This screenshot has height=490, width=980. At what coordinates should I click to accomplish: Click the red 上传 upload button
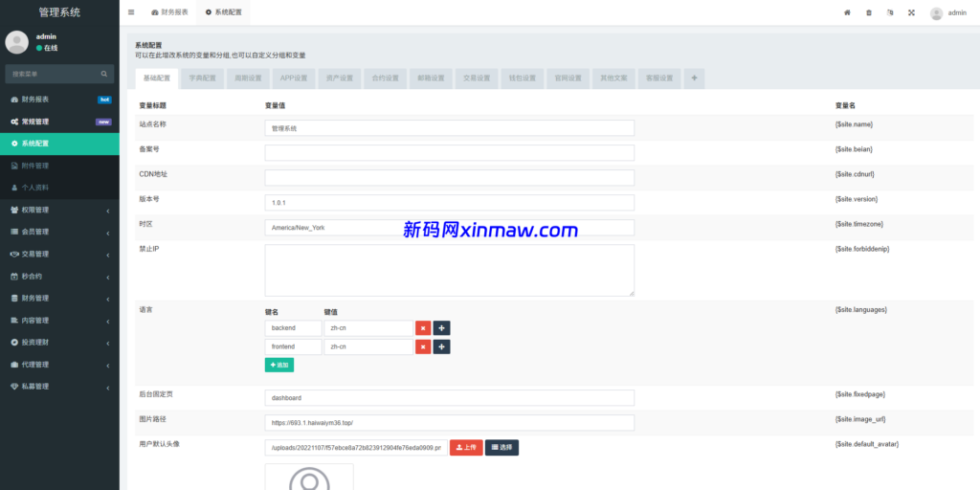coord(466,448)
